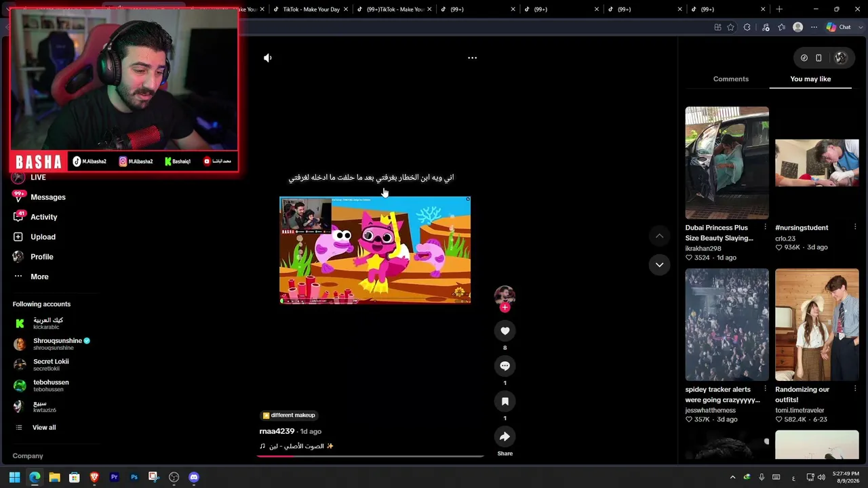
Task: Mute the TikTok video sound
Action: 268,58
